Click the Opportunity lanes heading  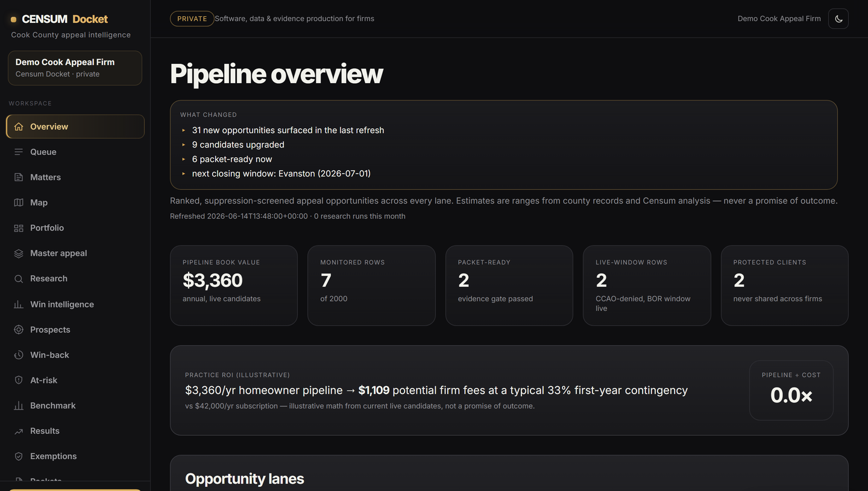pos(244,479)
